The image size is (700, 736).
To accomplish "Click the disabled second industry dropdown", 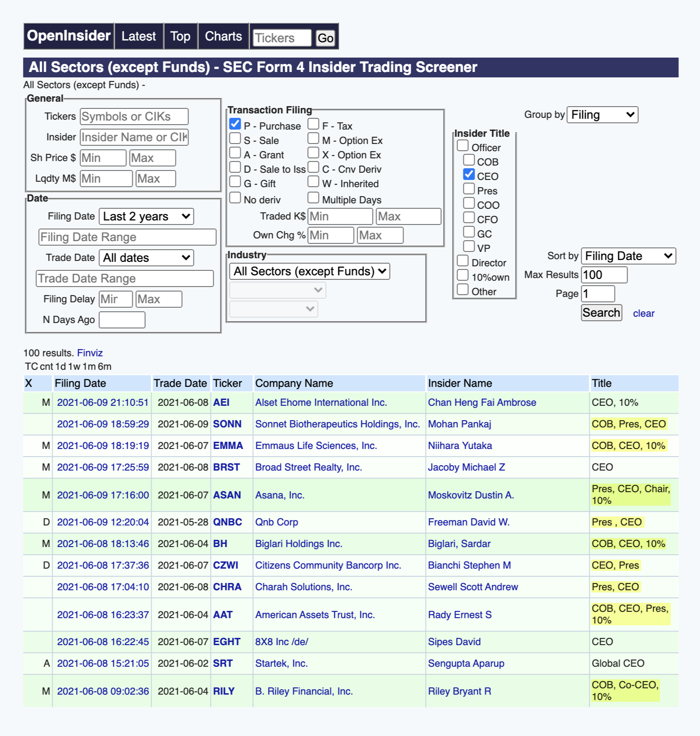I will pos(278,290).
